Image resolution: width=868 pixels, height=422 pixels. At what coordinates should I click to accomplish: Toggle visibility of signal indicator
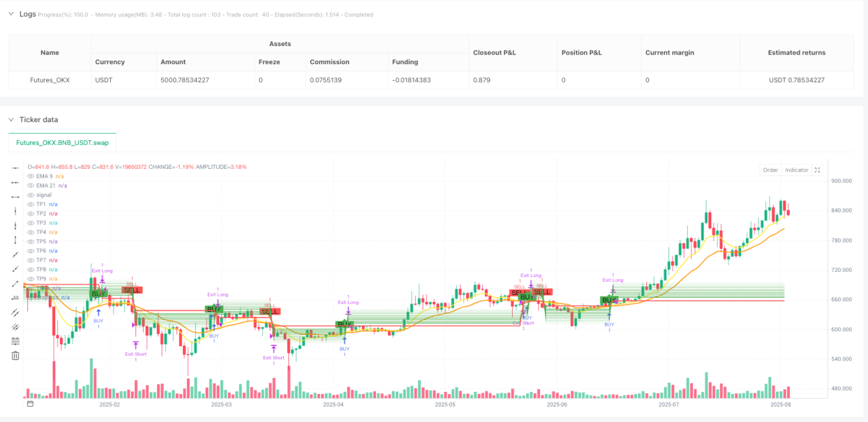point(30,194)
